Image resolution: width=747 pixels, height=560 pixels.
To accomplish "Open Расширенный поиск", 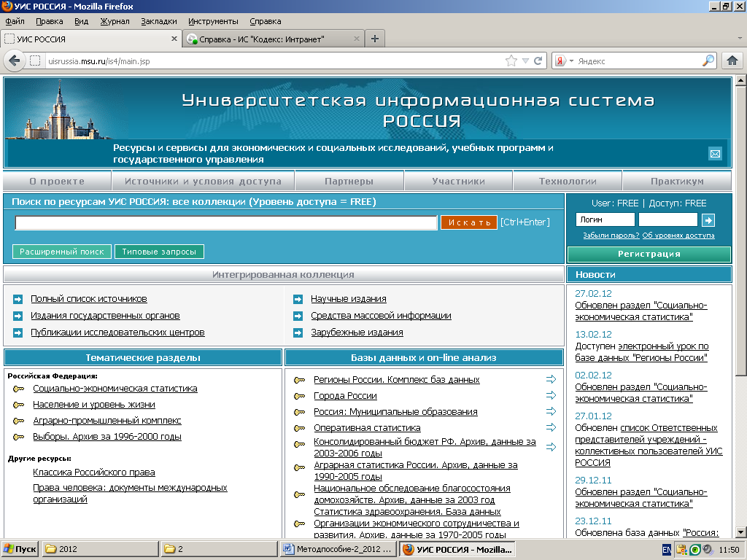I will 62,252.
